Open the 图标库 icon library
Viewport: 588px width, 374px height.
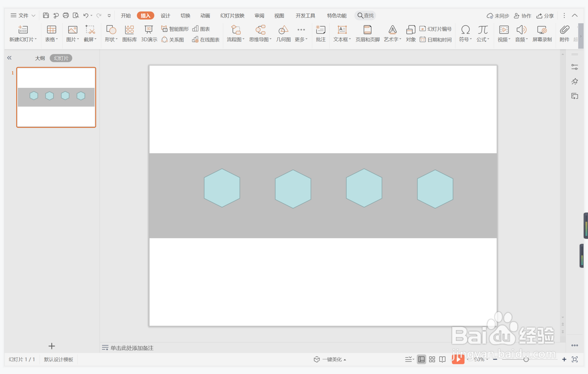click(129, 34)
